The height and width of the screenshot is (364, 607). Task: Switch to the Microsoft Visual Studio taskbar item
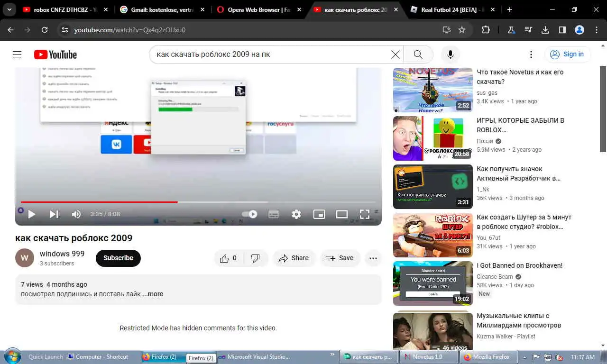pyautogui.click(x=254, y=357)
